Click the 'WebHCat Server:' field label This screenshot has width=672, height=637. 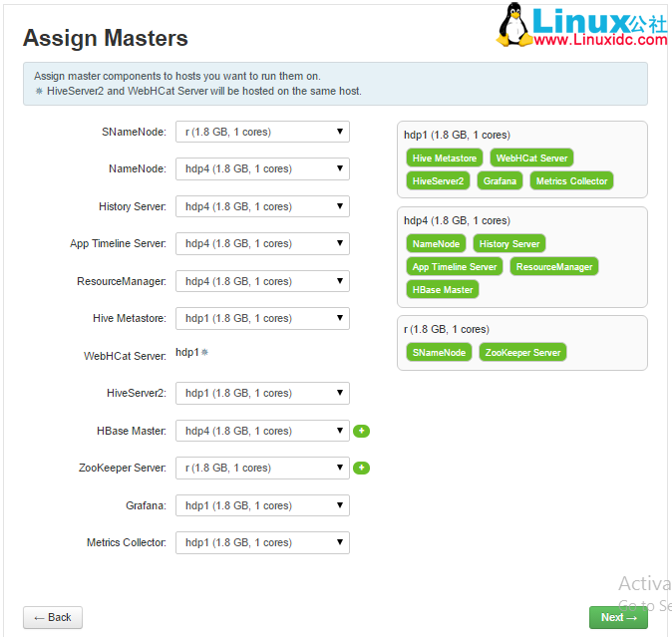click(125, 356)
